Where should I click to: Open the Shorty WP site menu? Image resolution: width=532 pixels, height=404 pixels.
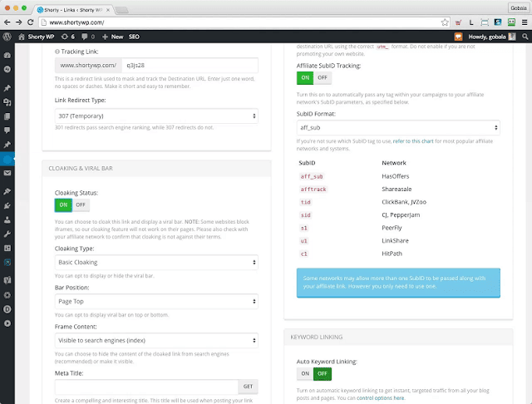point(37,37)
